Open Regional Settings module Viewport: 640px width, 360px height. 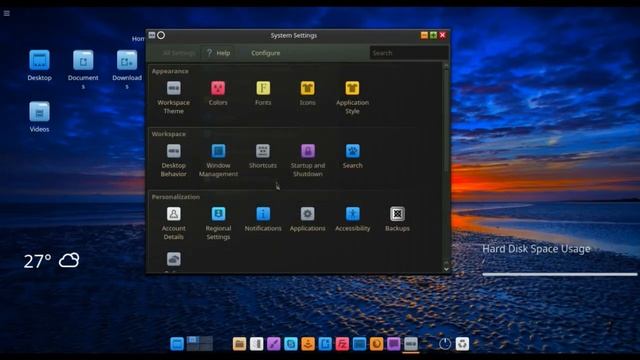[x=218, y=223]
